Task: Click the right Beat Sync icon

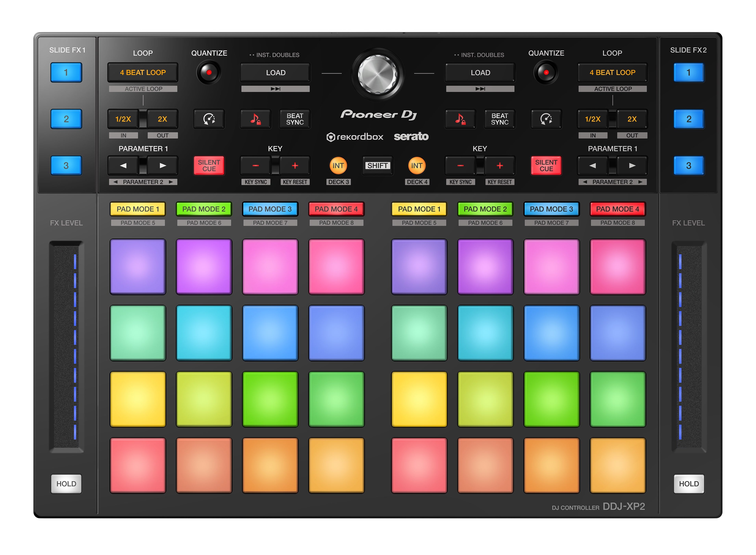Action: coord(499,119)
